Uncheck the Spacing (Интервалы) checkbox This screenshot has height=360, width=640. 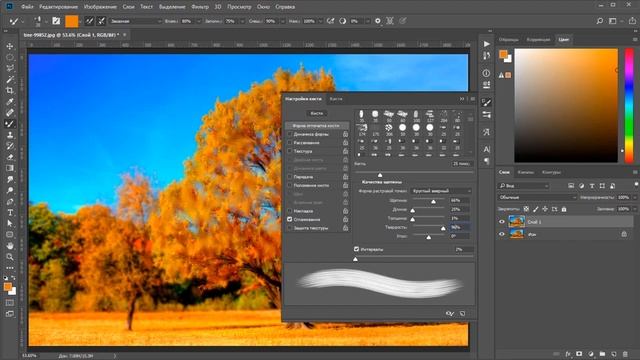pyautogui.click(x=356, y=249)
